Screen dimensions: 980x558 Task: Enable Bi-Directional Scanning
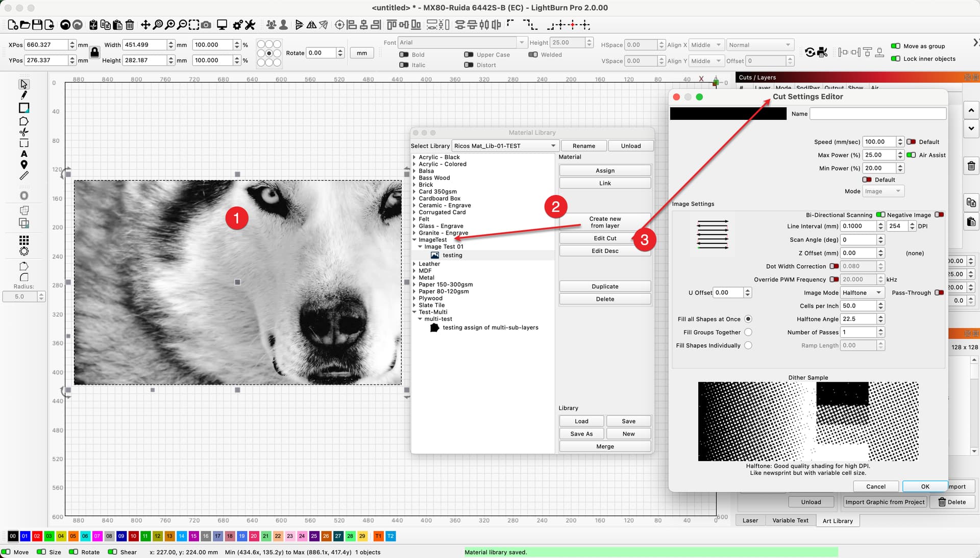click(x=879, y=215)
